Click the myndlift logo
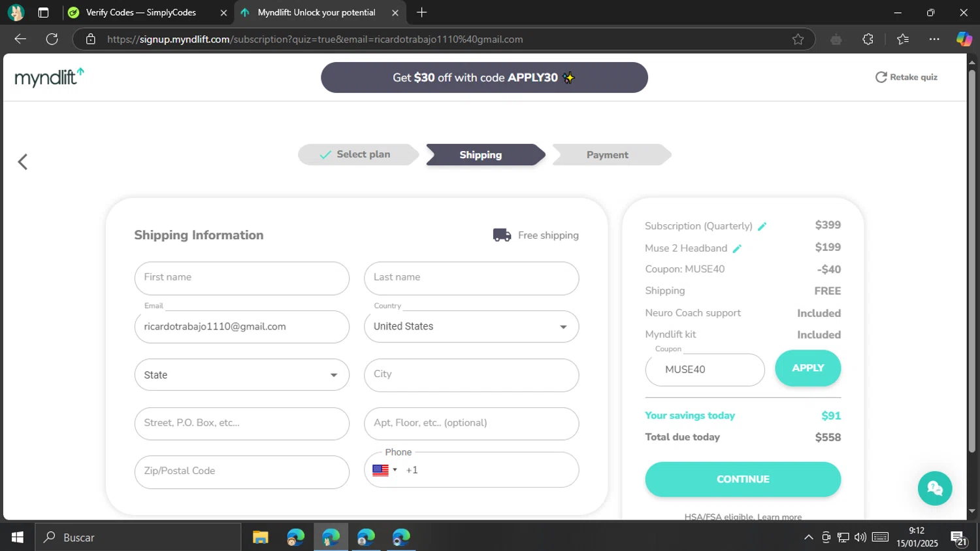980x551 pixels. click(x=50, y=77)
